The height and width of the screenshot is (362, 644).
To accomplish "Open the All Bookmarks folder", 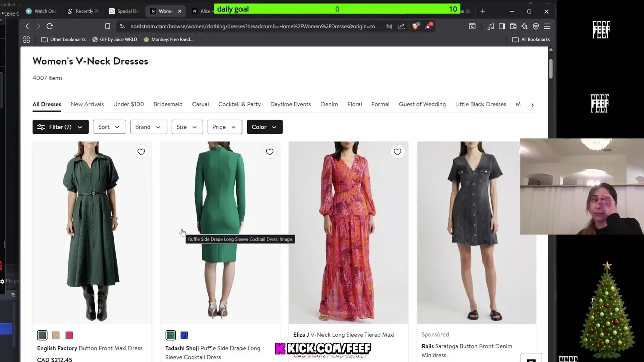I will click(x=531, y=39).
